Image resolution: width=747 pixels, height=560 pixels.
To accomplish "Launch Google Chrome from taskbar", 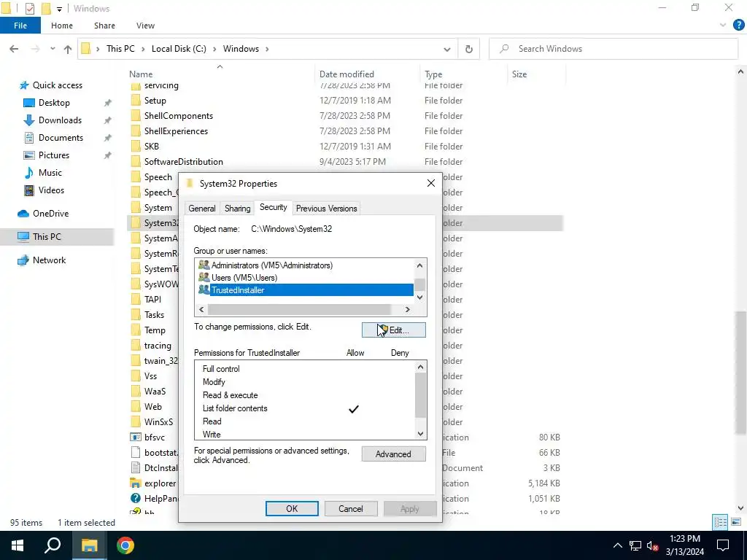I will [125, 545].
